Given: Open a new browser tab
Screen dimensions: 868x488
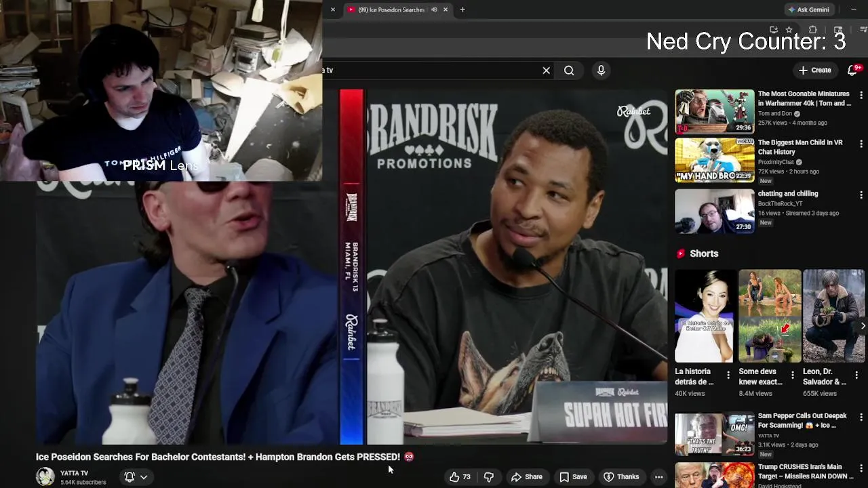Looking at the screenshot, I should [x=462, y=9].
